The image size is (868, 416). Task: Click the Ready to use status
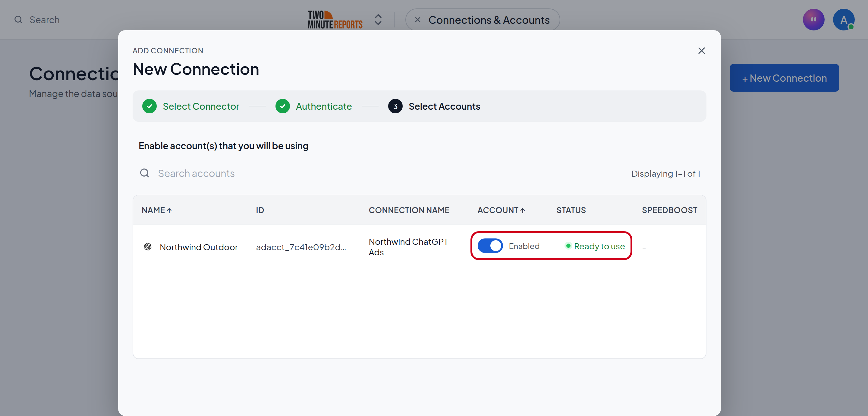tap(595, 246)
